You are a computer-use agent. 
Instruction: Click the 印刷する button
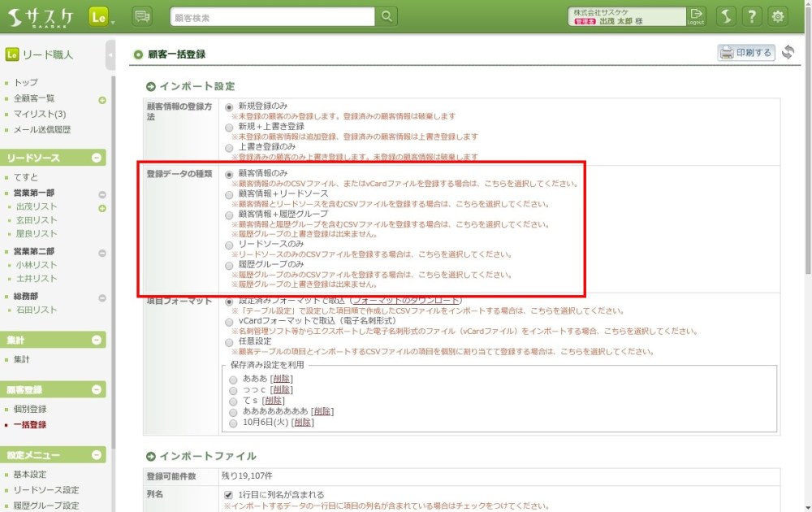(x=745, y=53)
